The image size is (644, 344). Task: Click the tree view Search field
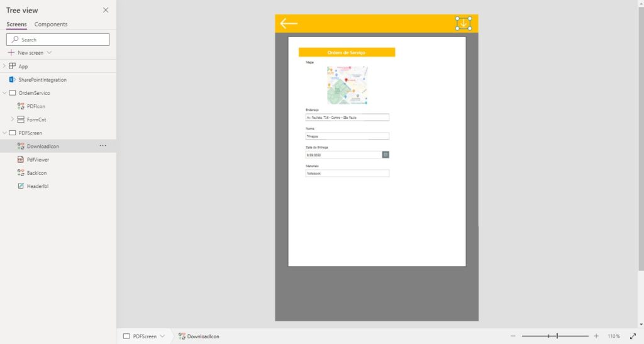[58, 40]
